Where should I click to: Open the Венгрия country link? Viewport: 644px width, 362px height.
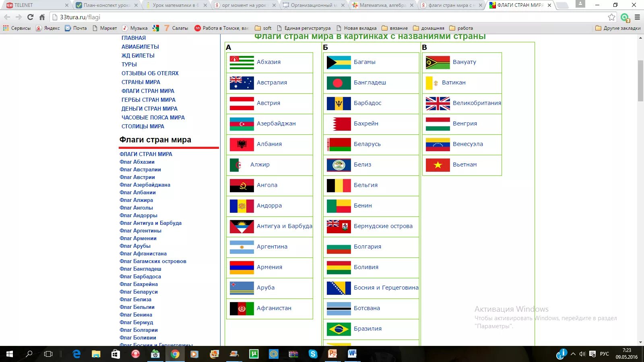(465, 123)
